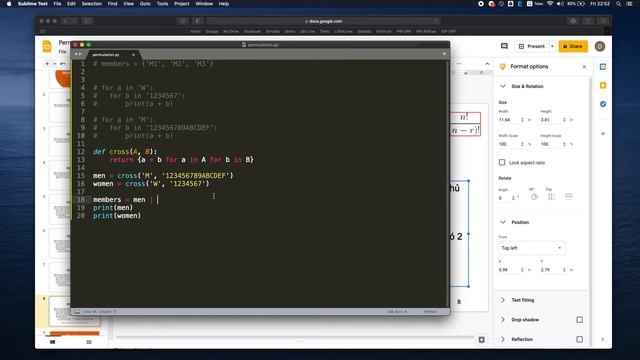Click the line 12 number in the gutter

pyautogui.click(x=81, y=151)
